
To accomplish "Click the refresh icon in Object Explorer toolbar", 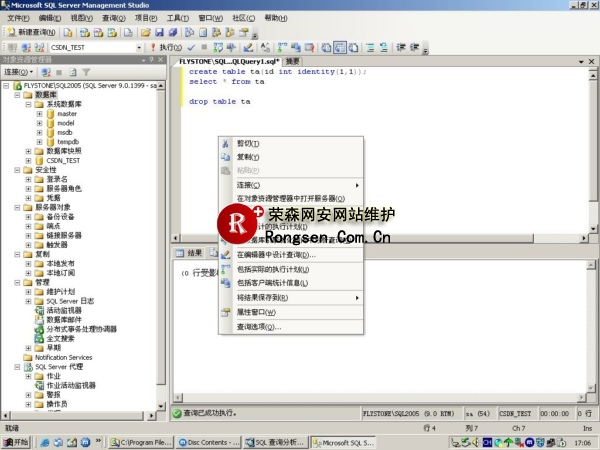I will 73,72.
